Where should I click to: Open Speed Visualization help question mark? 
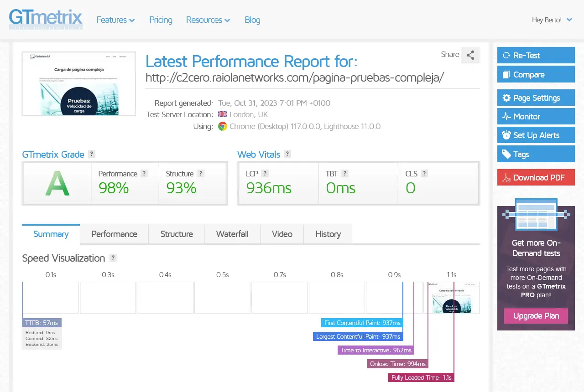114,258
